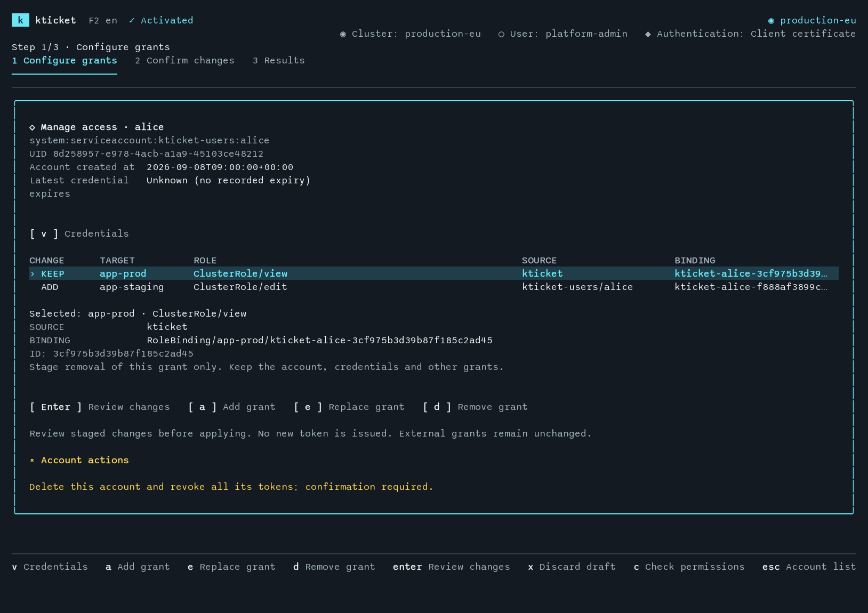
Task: Check permissions from the bottom bar
Action: click(689, 567)
